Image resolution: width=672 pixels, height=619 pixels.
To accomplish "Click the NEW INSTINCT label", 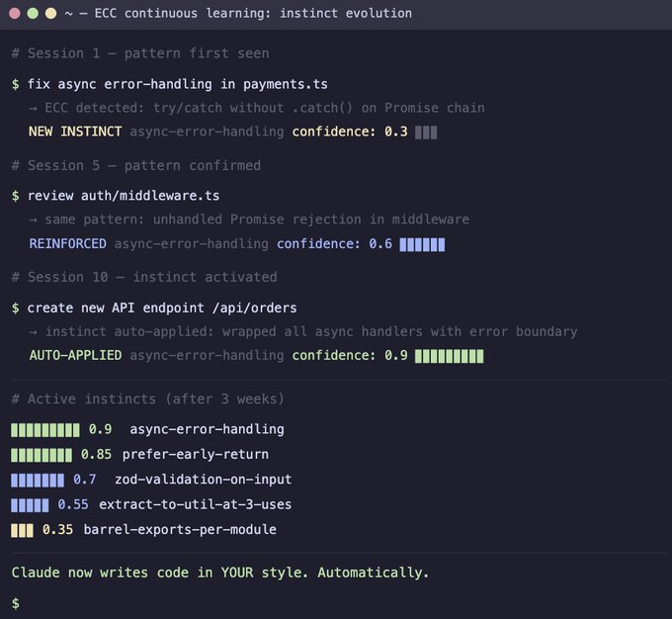I will click(75, 132).
